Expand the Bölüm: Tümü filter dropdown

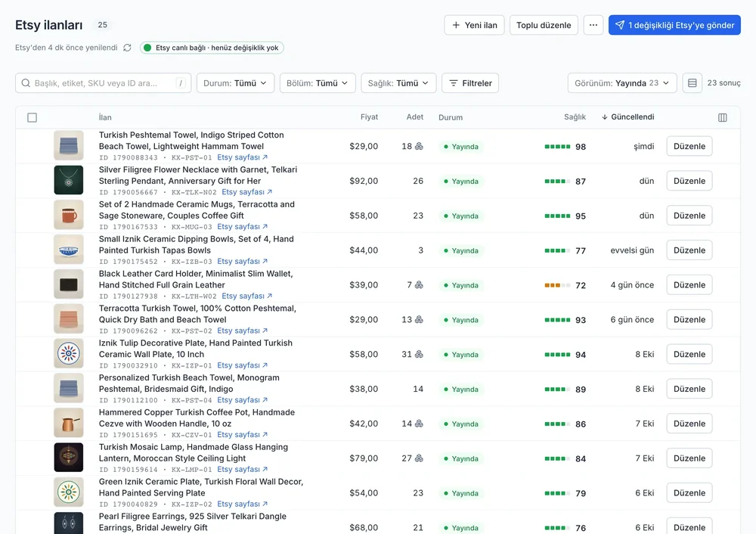click(x=318, y=83)
